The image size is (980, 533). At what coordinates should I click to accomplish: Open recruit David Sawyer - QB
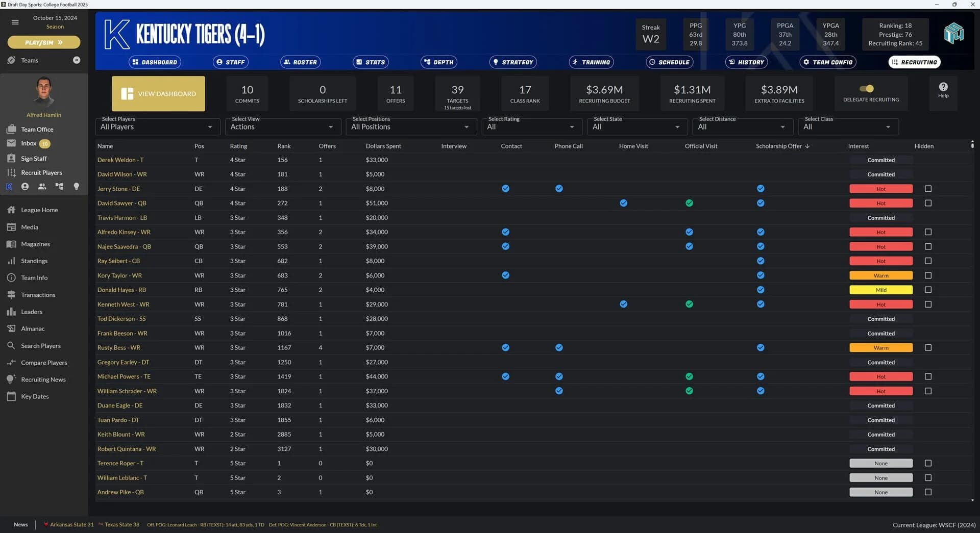(x=121, y=202)
